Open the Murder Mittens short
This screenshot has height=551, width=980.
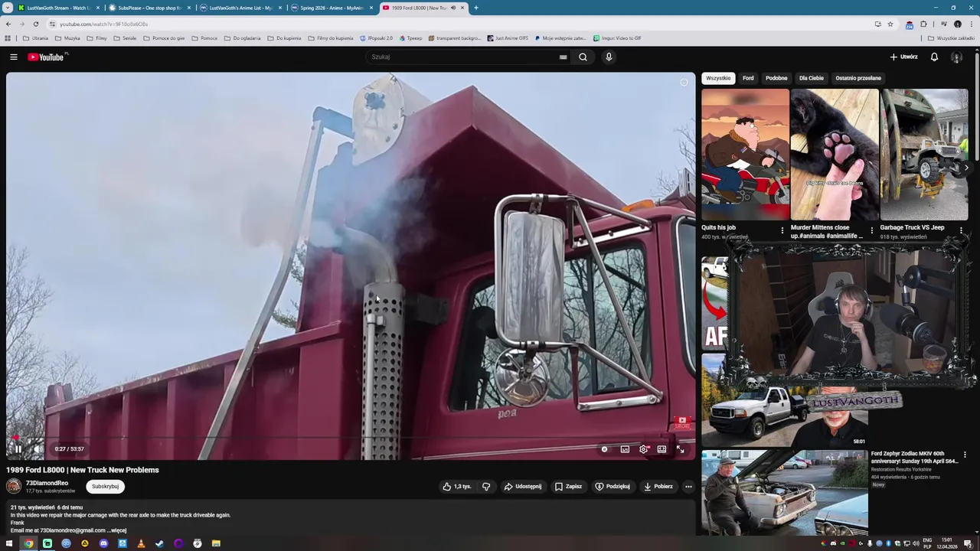point(835,155)
